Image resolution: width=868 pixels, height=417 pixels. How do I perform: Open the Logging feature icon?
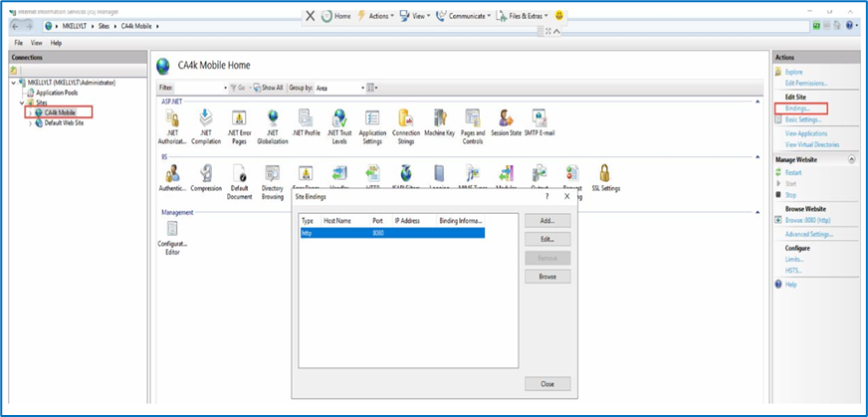click(x=440, y=173)
